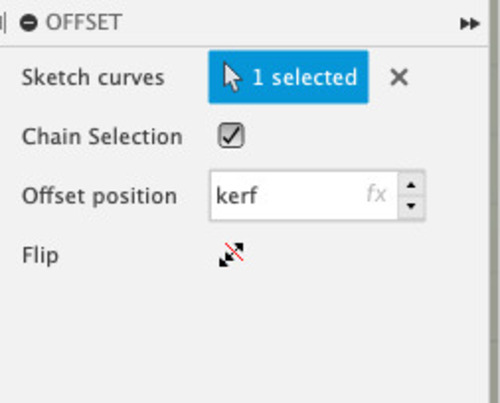
Task: Click the double-arrow icon in the OFFSET header
Action: pyautogui.click(x=470, y=24)
